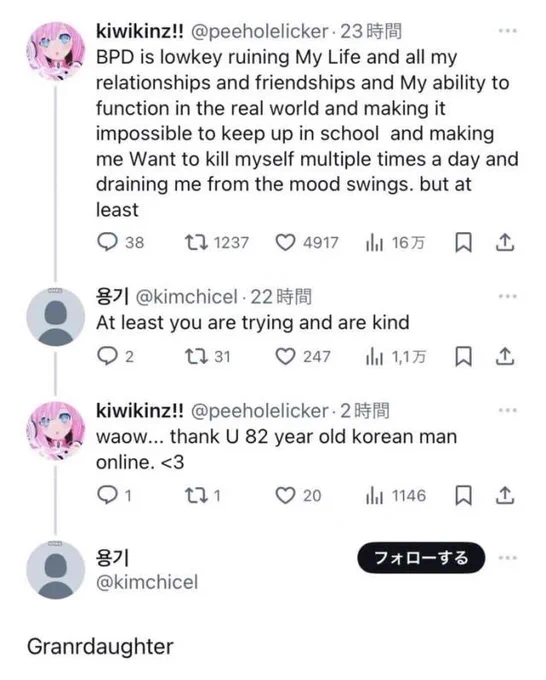Retweet the reply with 31 retweets
Image resolution: width=546 pixels, height=680 pixels.
pos(196,356)
